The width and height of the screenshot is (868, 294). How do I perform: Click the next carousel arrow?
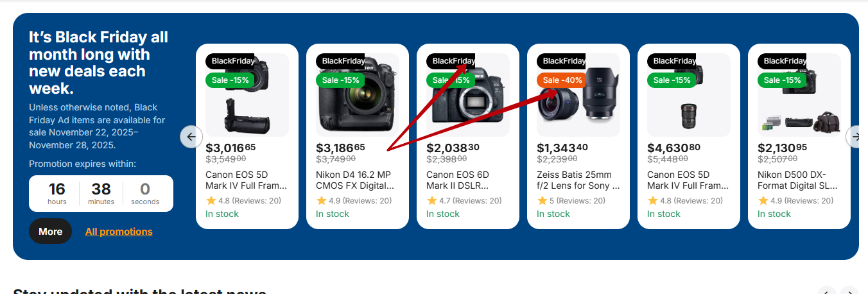tap(856, 137)
